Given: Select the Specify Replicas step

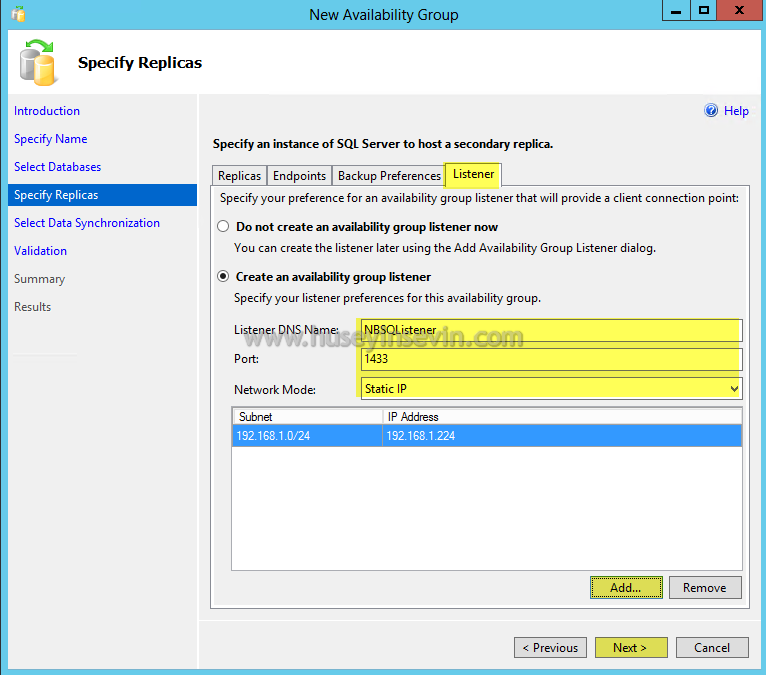Looking at the screenshot, I should [x=103, y=195].
